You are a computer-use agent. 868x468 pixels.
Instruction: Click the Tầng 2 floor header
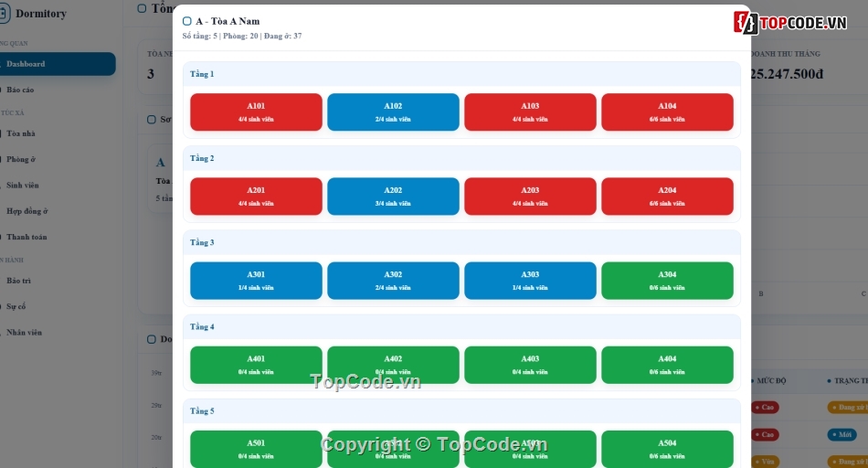461,158
